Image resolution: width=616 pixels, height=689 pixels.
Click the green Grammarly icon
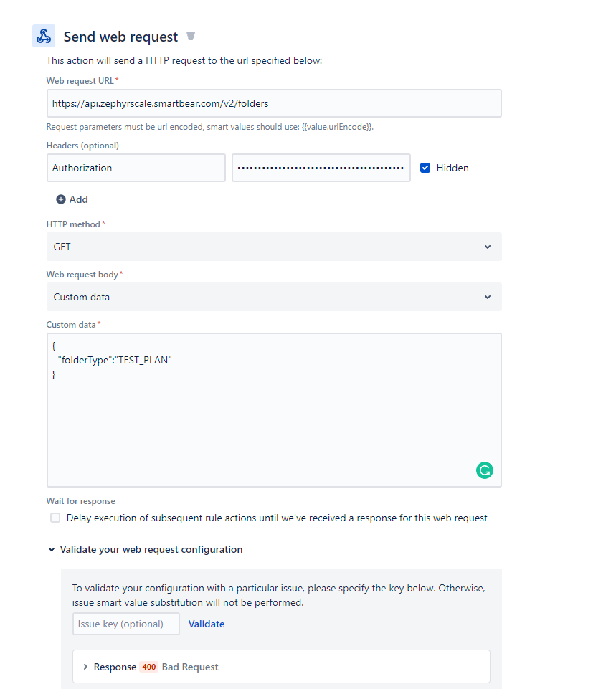pyautogui.click(x=485, y=470)
